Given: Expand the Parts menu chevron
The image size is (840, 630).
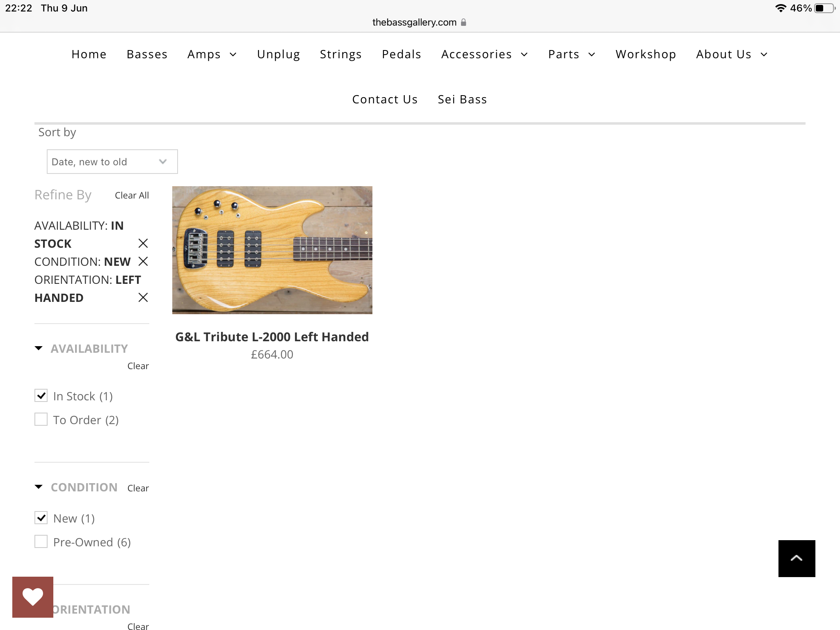Looking at the screenshot, I should [591, 55].
